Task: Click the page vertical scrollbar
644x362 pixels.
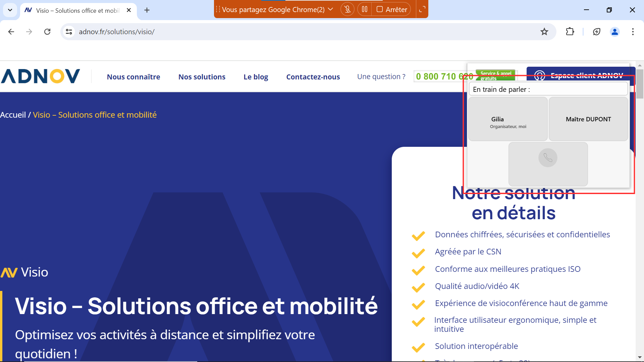Action: click(x=640, y=84)
